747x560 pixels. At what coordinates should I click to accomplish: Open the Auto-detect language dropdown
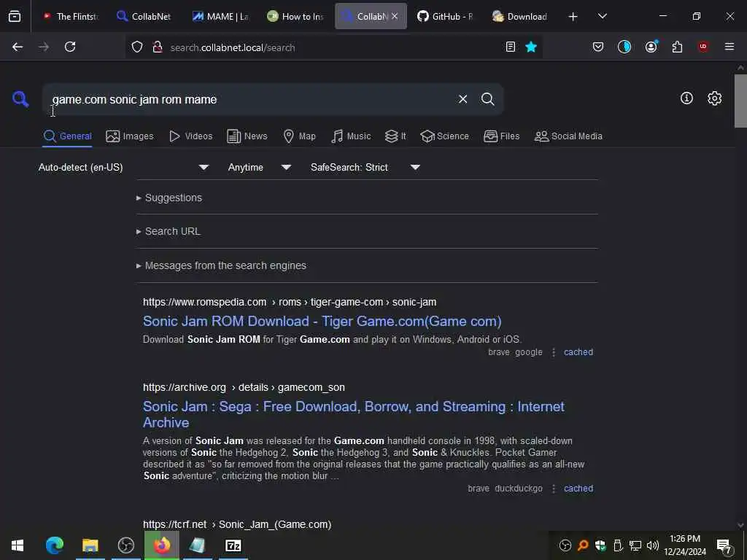124,167
